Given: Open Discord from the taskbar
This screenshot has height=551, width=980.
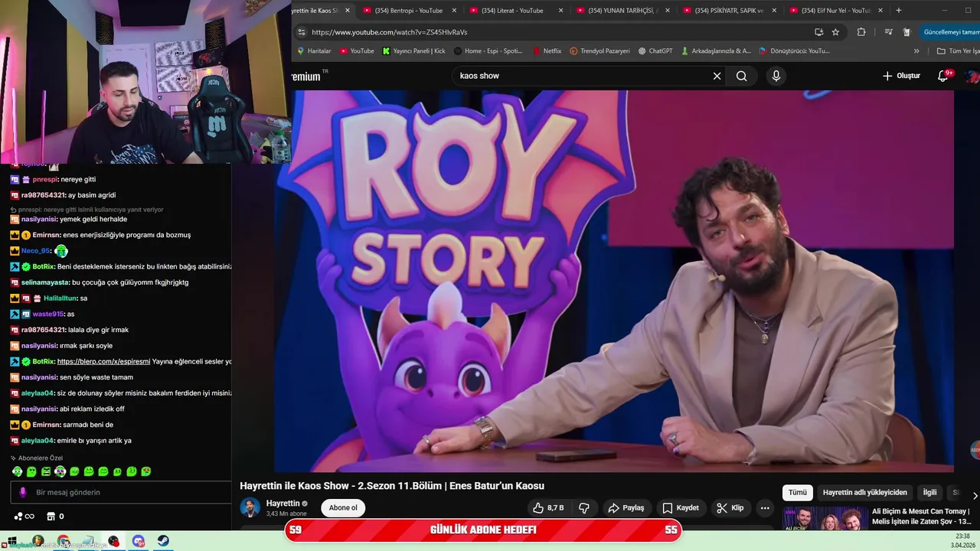Looking at the screenshot, I should pyautogui.click(x=139, y=541).
